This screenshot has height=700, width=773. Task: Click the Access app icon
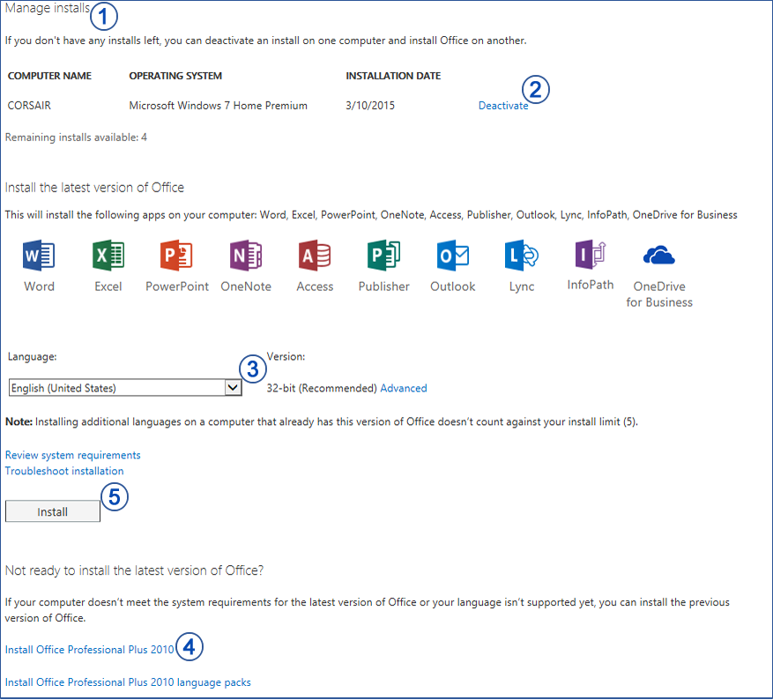tap(315, 256)
